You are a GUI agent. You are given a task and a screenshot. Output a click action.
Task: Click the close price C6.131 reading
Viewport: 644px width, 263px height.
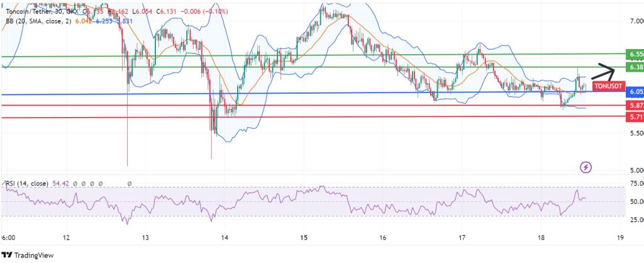167,11
